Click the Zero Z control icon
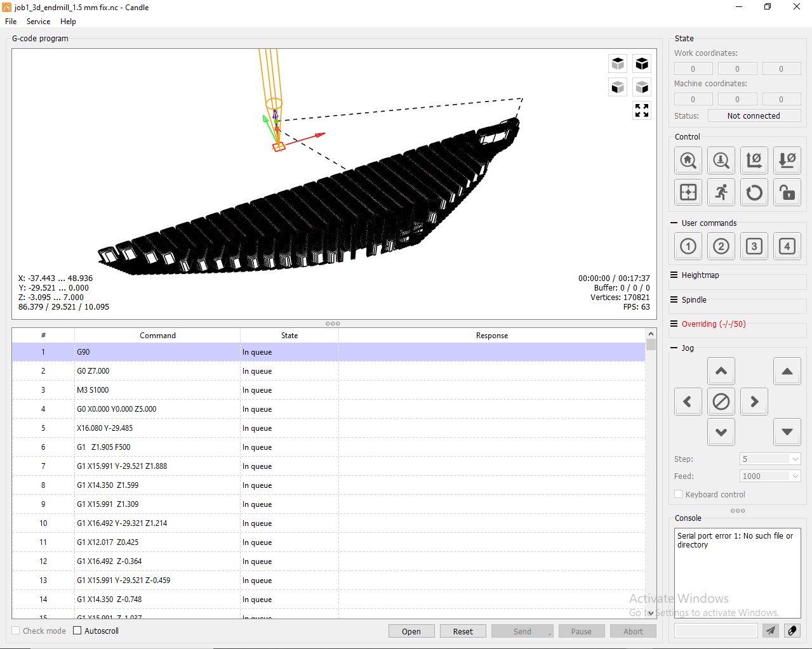The width and height of the screenshot is (812, 649). [x=787, y=161]
